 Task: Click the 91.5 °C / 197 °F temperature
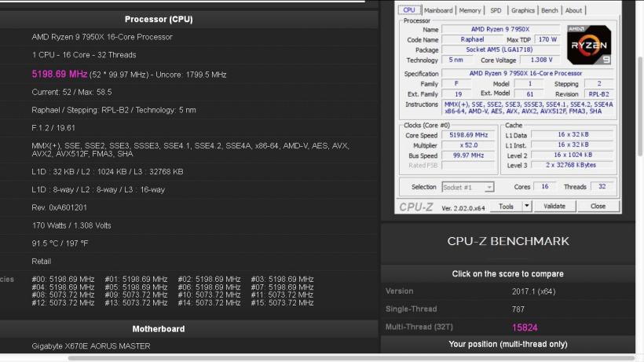60,243
